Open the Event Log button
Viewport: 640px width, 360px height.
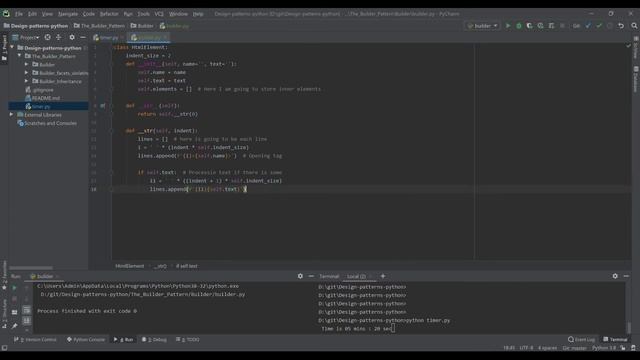pos(582,340)
